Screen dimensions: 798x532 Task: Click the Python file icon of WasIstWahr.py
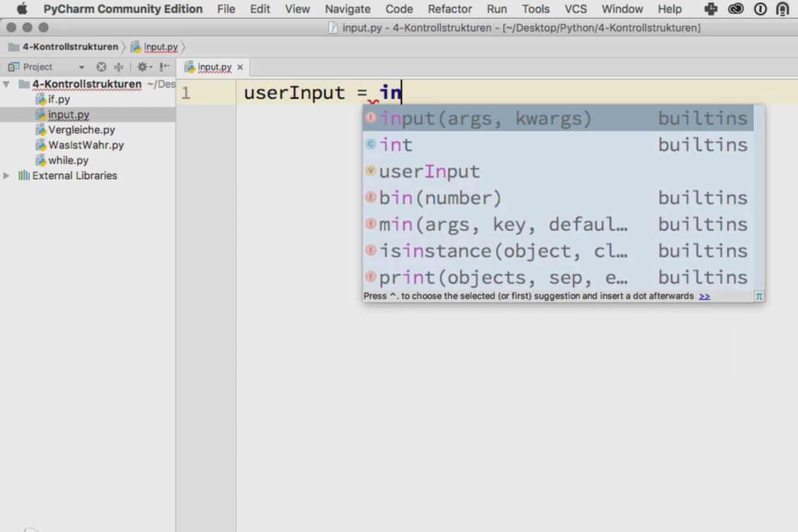41,145
